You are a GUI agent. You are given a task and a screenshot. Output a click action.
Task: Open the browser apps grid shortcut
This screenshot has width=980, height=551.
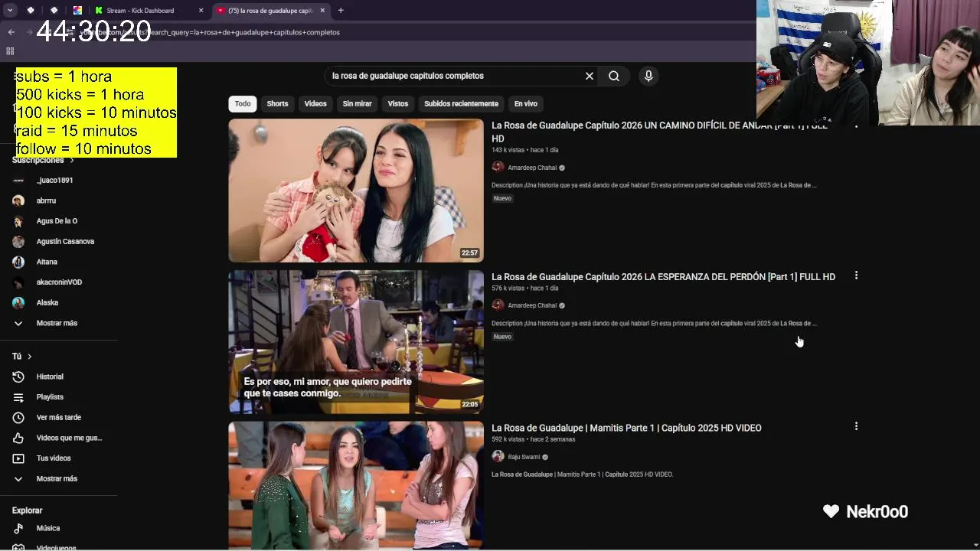coord(10,51)
